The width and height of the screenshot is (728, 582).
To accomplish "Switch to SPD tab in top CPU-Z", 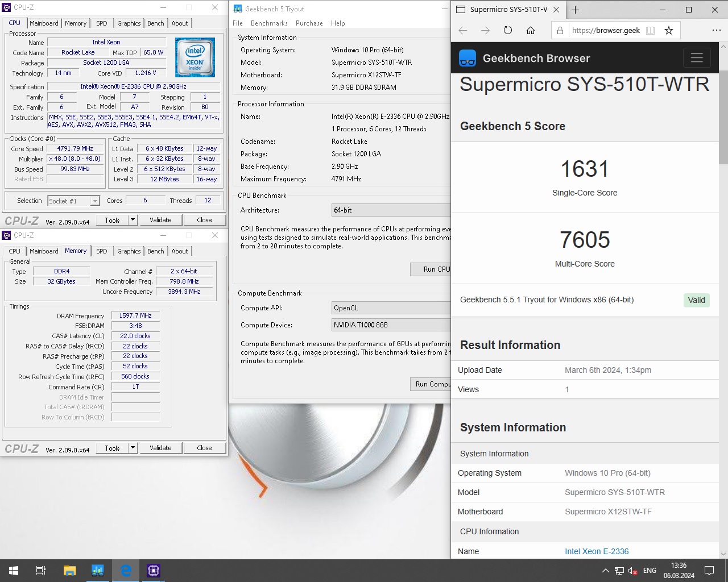I will pyautogui.click(x=102, y=23).
